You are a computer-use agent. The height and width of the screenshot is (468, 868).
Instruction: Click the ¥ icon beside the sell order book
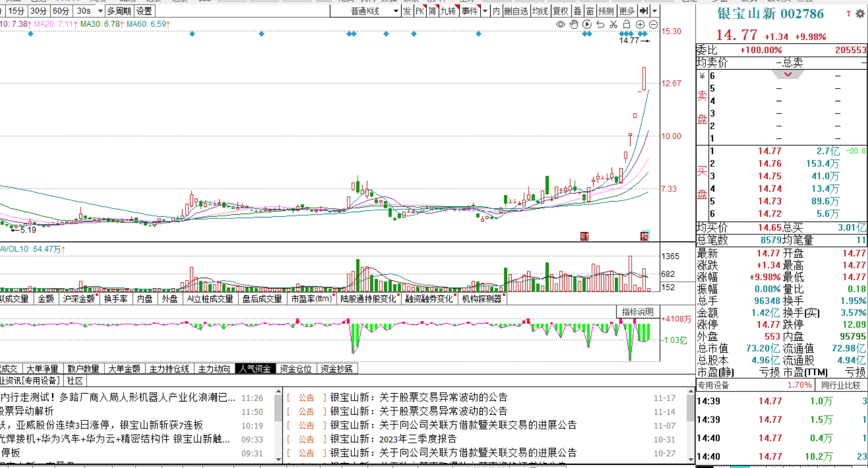point(702,76)
